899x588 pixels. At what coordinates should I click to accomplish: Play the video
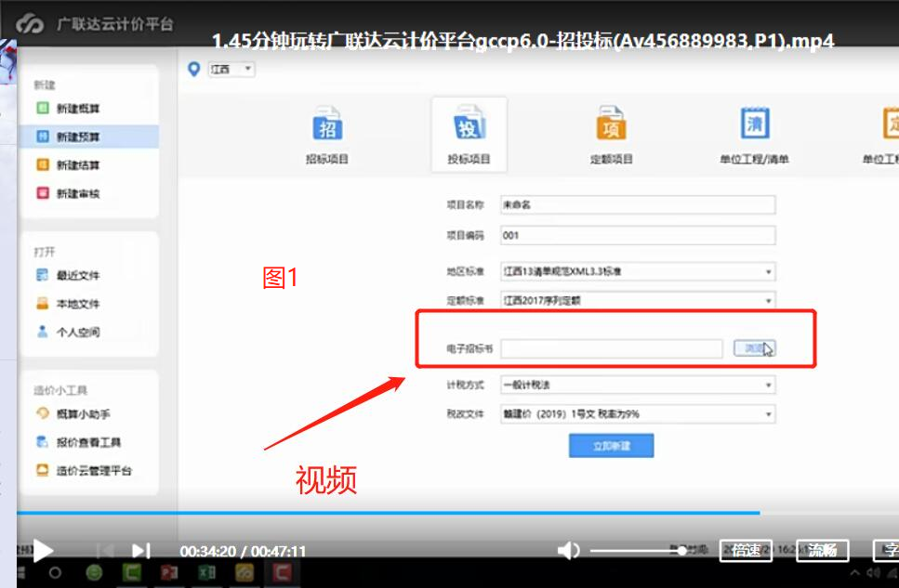(x=43, y=551)
